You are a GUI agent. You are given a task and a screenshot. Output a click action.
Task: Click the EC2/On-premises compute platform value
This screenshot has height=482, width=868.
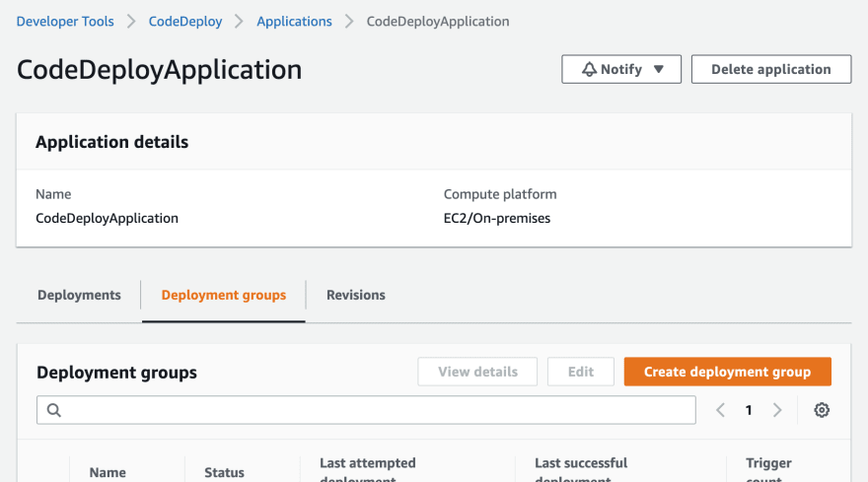(x=497, y=219)
